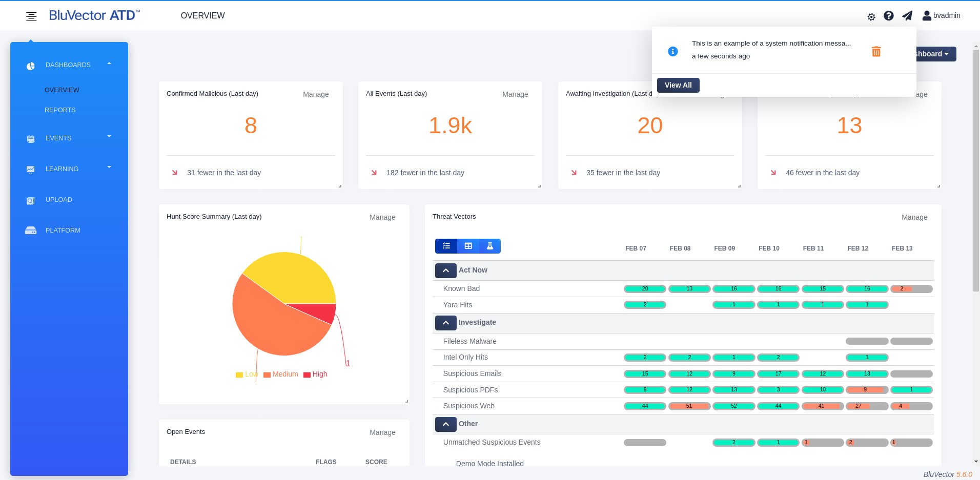
Task: Click the paper plane notifications icon
Action: coord(907,16)
